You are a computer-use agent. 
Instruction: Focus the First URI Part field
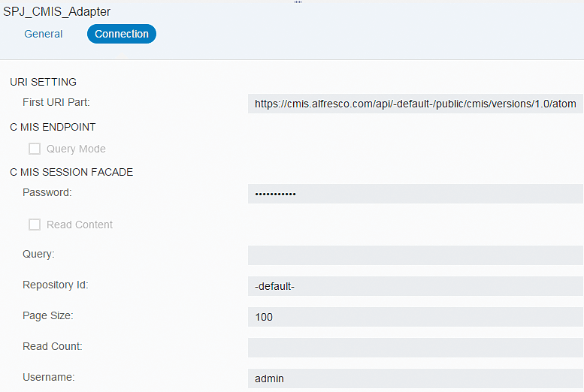pos(416,104)
